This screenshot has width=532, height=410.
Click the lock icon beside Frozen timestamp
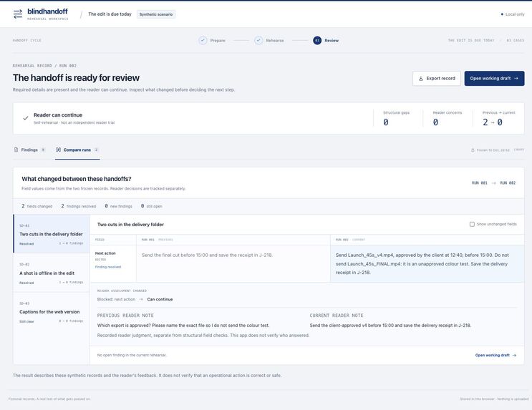(x=473, y=150)
